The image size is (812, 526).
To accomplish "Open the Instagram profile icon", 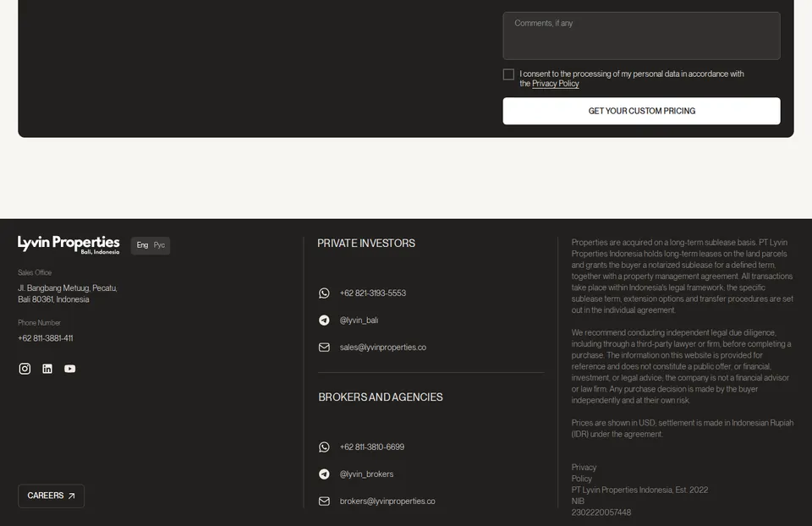I will pyautogui.click(x=25, y=369).
